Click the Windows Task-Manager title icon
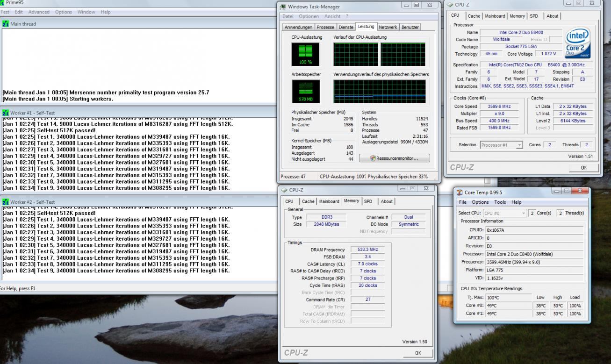Viewport: 611px width, 364px height. click(x=283, y=7)
